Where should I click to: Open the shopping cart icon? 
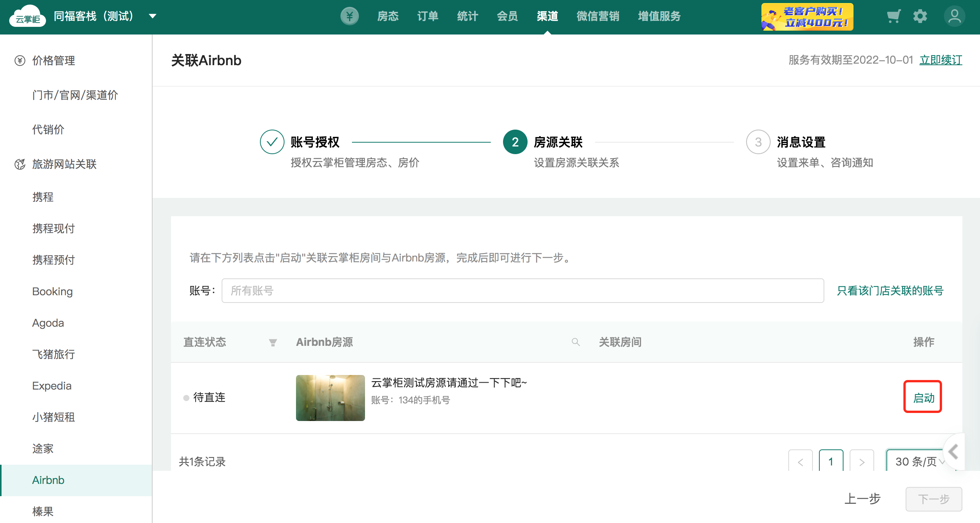tap(893, 16)
